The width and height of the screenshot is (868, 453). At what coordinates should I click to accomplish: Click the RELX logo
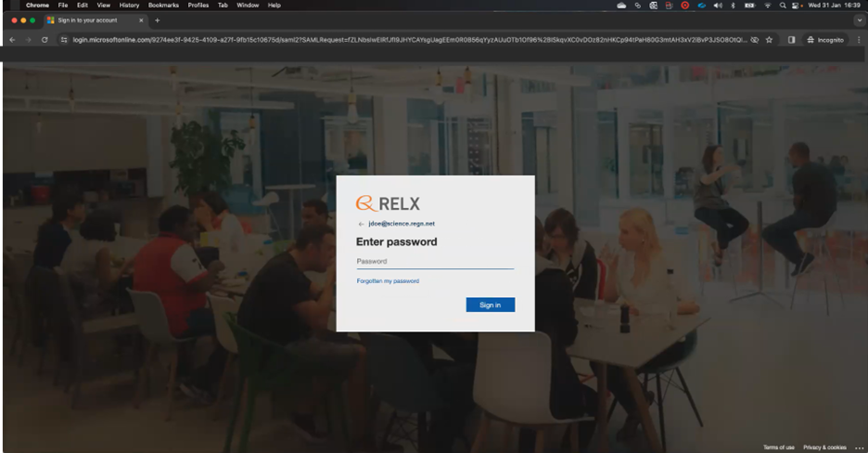(x=388, y=204)
